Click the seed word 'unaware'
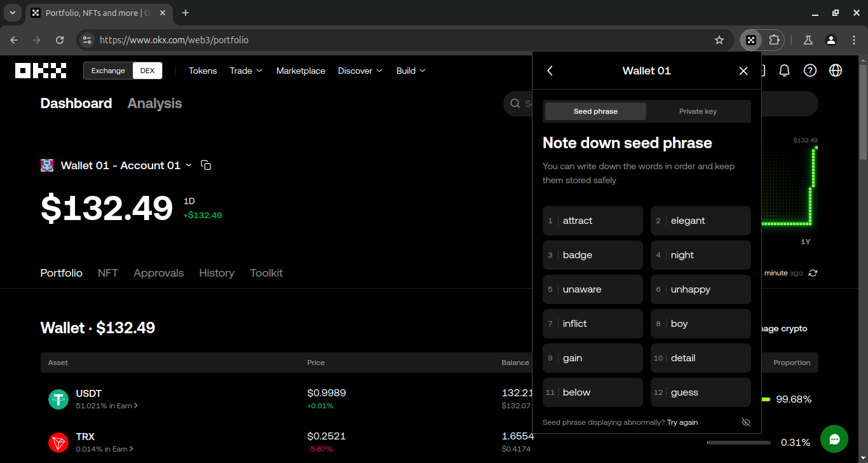 593,289
